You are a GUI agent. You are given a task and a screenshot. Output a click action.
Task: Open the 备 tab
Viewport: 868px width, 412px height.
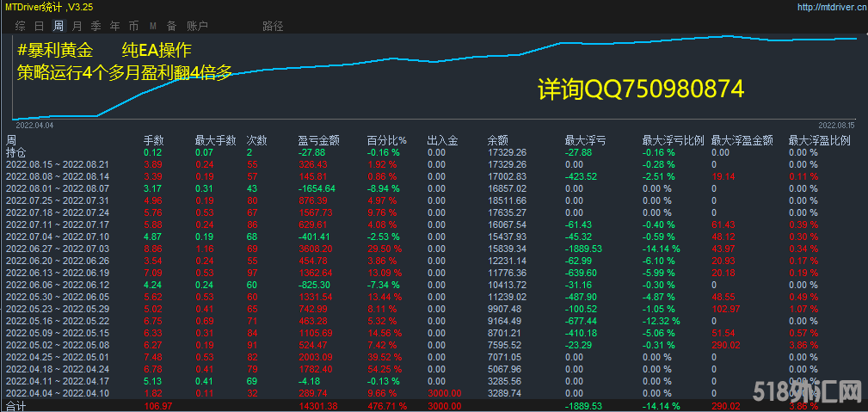[171, 26]
